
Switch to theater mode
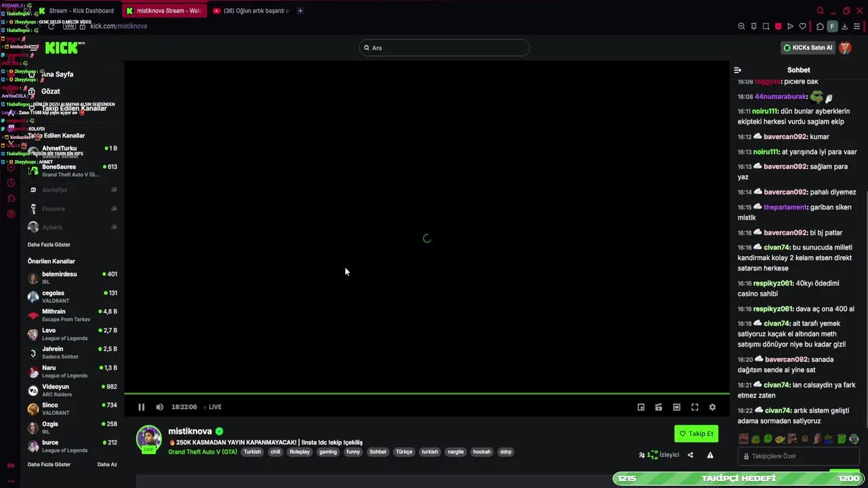[677, 407]
